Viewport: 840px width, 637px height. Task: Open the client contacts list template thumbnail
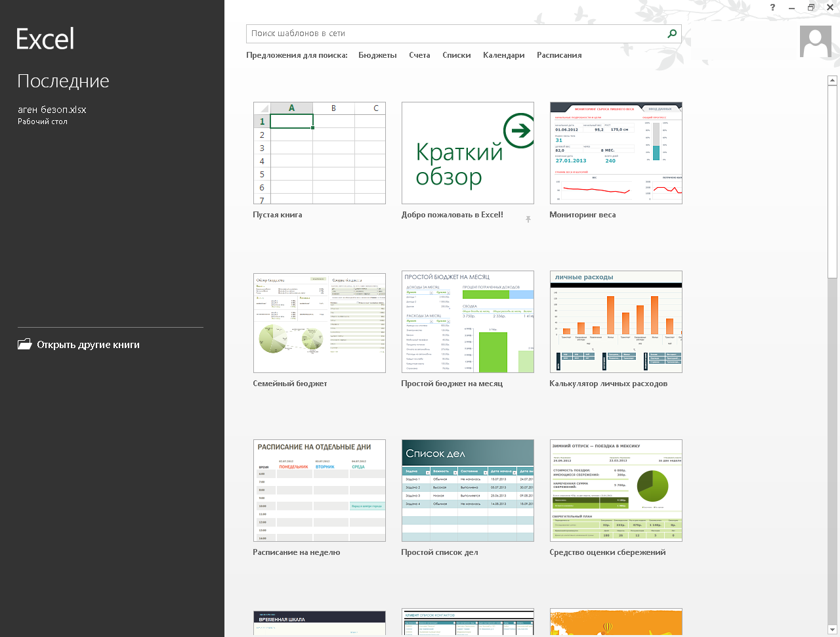[x=468, y=623]
